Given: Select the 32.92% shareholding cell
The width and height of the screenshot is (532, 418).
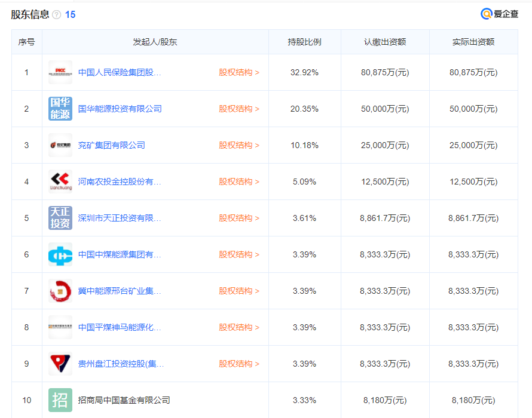Looking at the screenshot, I should click(x=304, y=72).
